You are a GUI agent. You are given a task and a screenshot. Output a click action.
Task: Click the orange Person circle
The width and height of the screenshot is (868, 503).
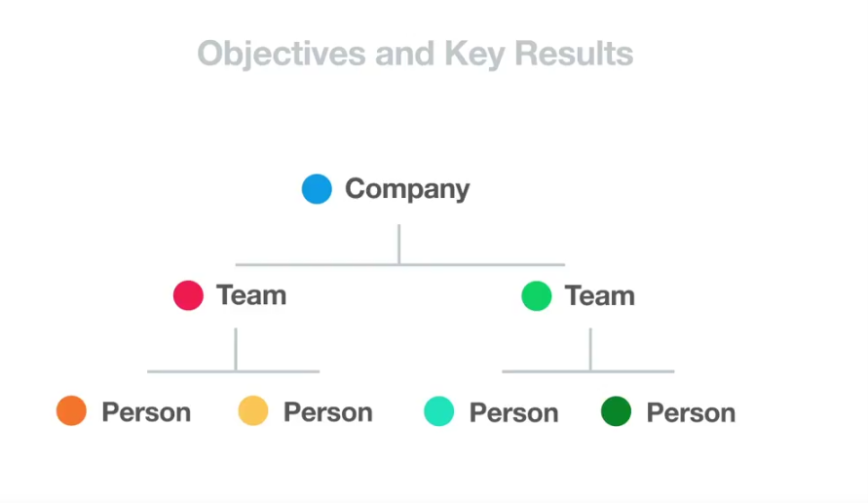71,410
